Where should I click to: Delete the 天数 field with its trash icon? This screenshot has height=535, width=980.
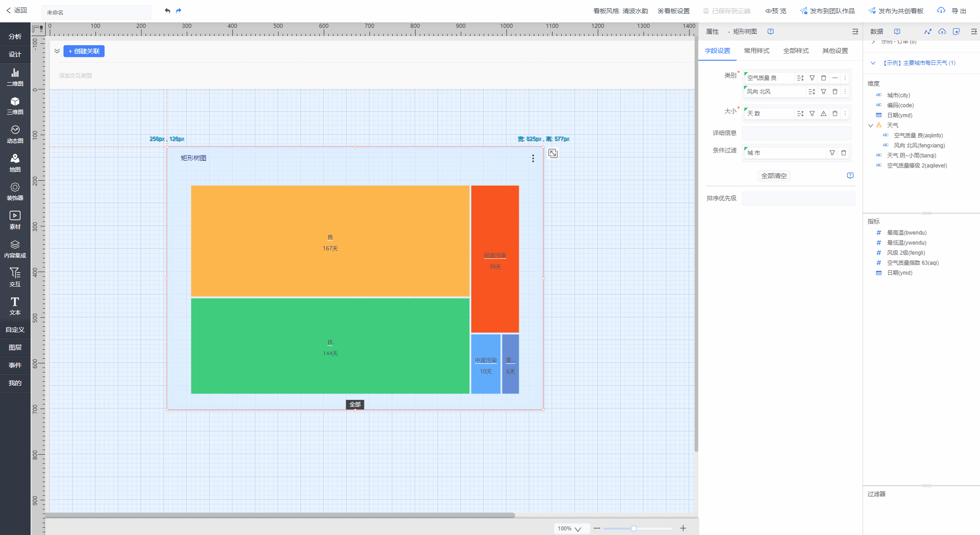(835, 114)
